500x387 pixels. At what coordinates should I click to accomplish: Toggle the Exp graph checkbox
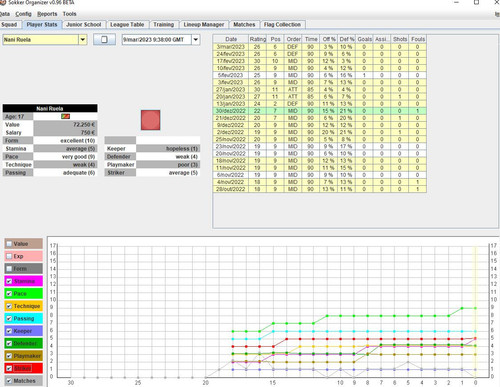(9, 256)
